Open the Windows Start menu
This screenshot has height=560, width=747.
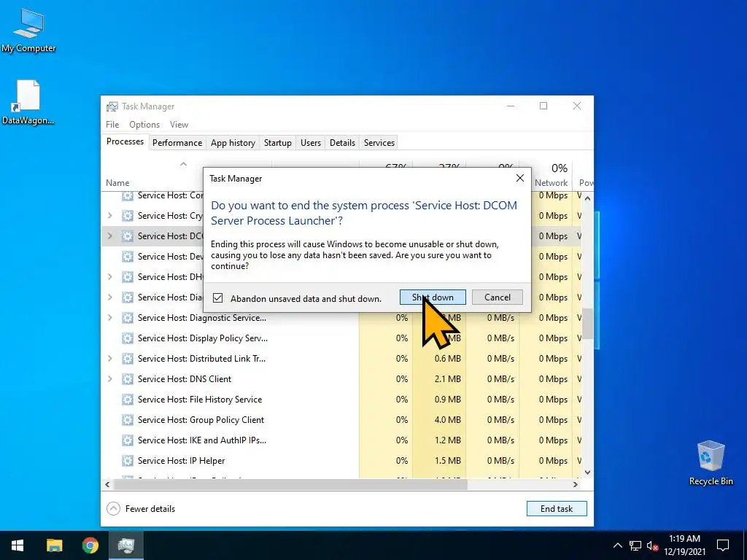(18, 545)
